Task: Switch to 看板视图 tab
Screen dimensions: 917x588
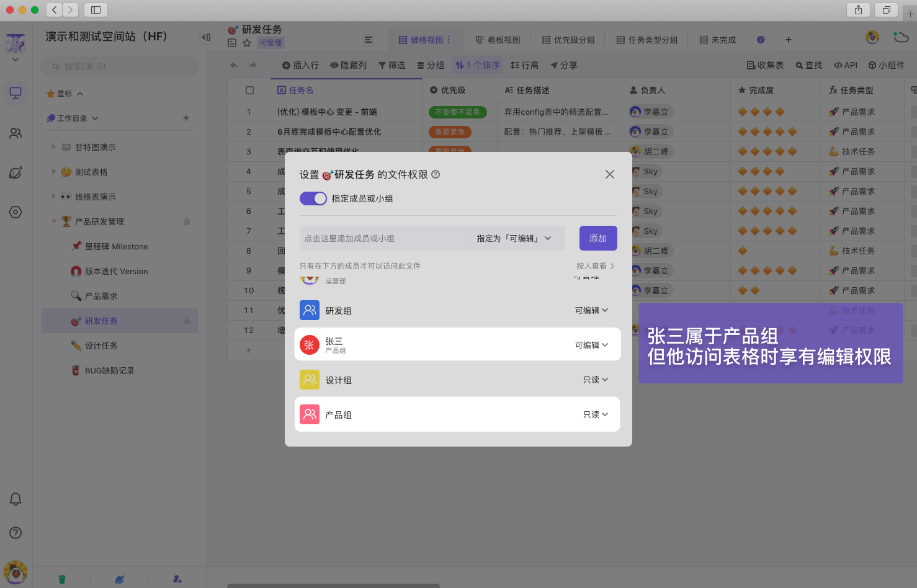Action: click(498, 40)
